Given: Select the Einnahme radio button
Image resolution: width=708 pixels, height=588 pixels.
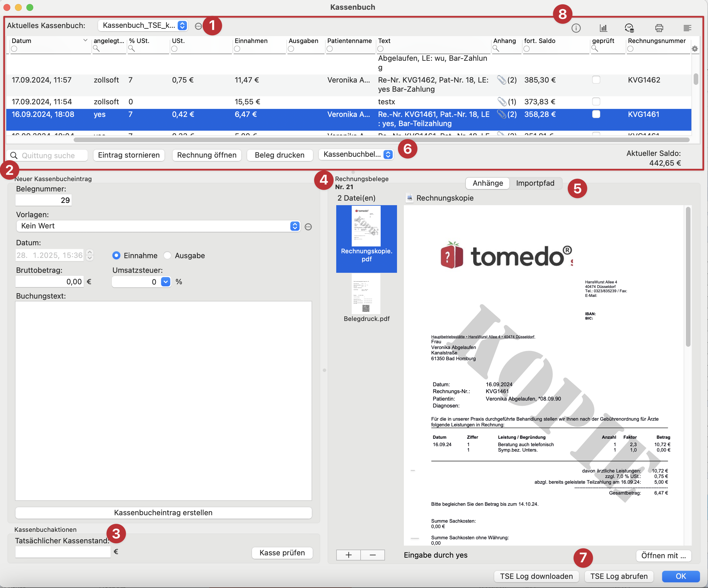Looking at the screenshot, I should 116,255.
